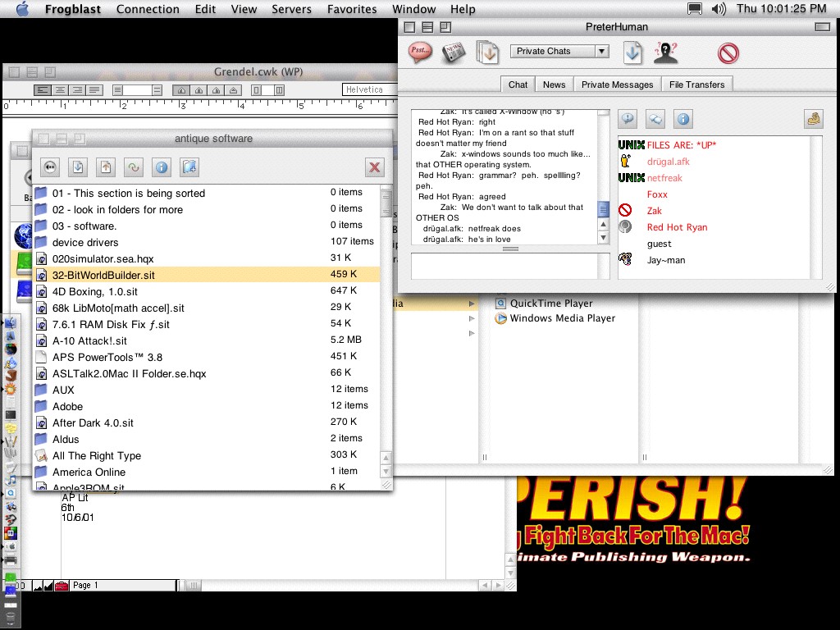Click the chat message input field
The image size is (840, 630).
point(504,266)
